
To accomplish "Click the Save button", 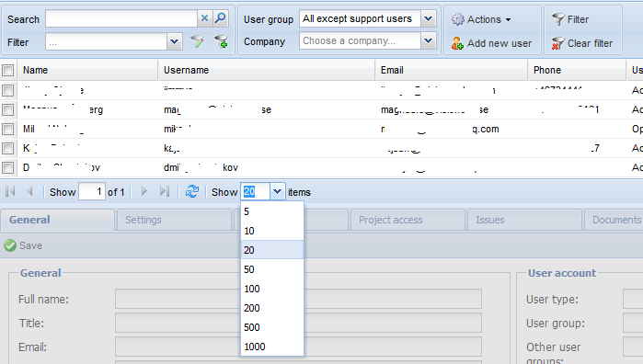I will tap(23, 245).
